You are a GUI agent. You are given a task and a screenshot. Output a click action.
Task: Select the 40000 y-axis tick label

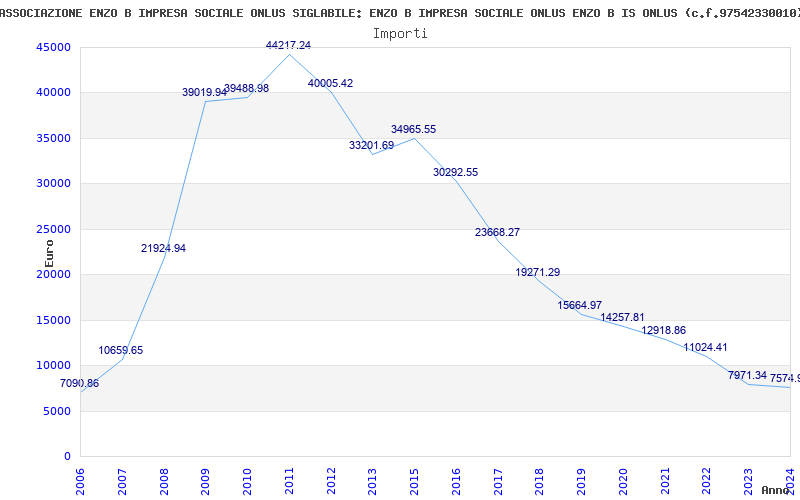54,93
